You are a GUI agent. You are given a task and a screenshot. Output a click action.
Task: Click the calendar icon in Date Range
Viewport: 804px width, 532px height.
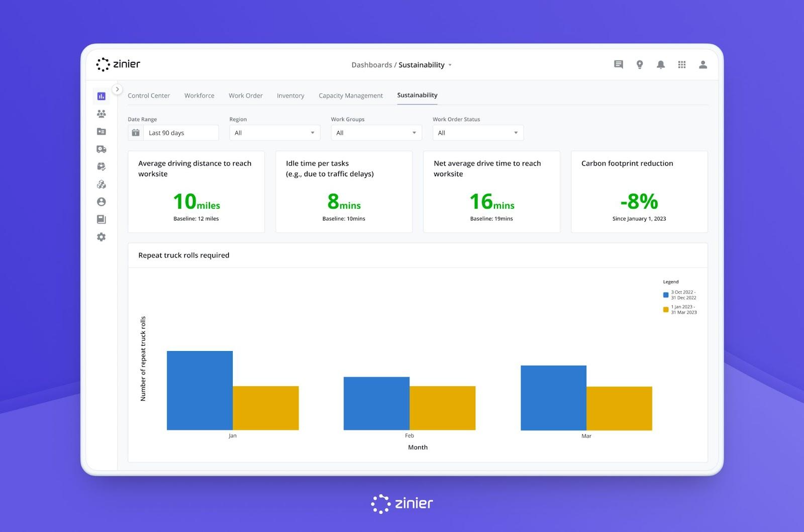pos(136,133)
